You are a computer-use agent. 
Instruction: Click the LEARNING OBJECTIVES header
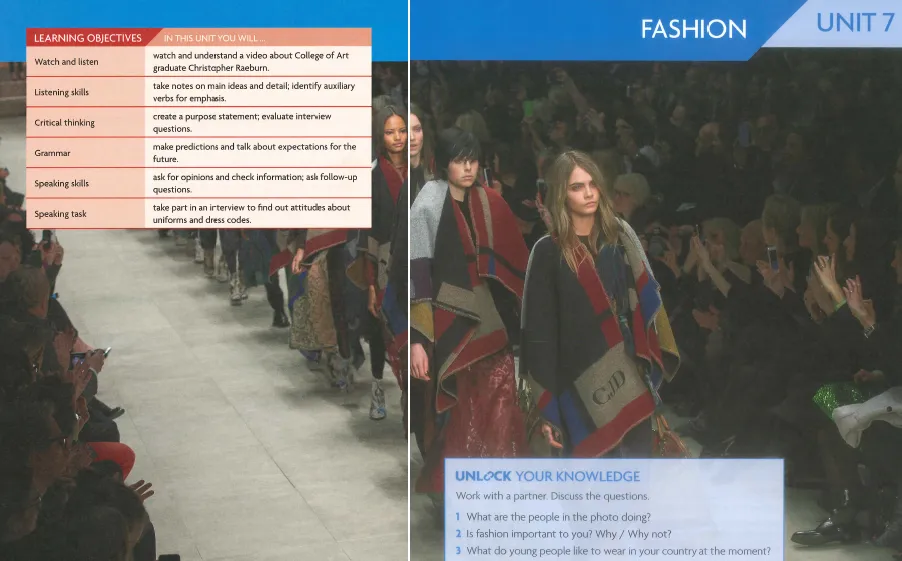tap(88, 38)
